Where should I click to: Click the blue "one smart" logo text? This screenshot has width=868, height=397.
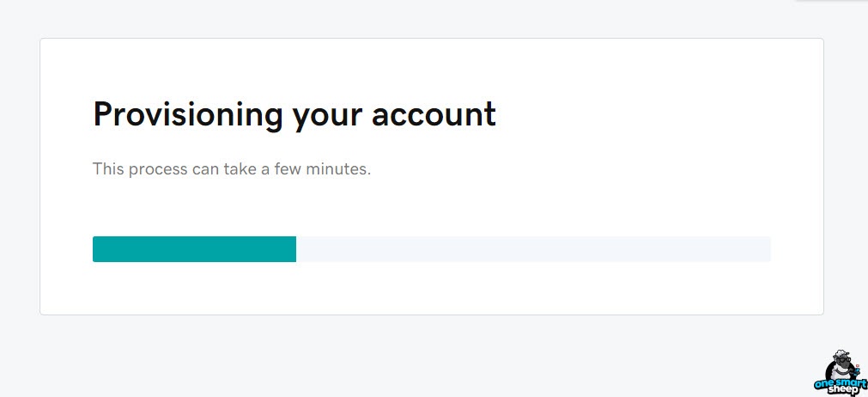pyautogui.click(x=841, y=382)
